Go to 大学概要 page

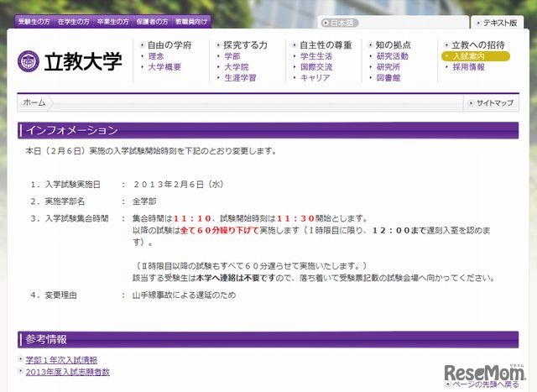point(164,67)
